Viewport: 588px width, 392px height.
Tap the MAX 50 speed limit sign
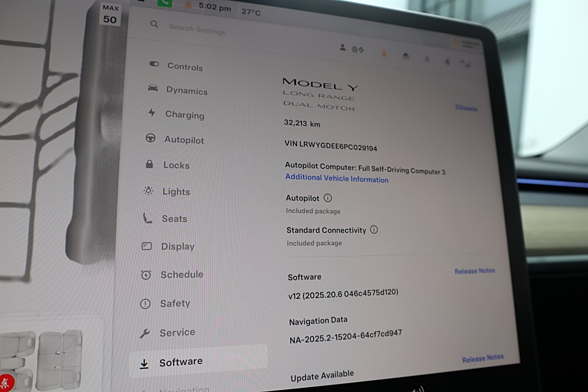(x=110, y=14)
